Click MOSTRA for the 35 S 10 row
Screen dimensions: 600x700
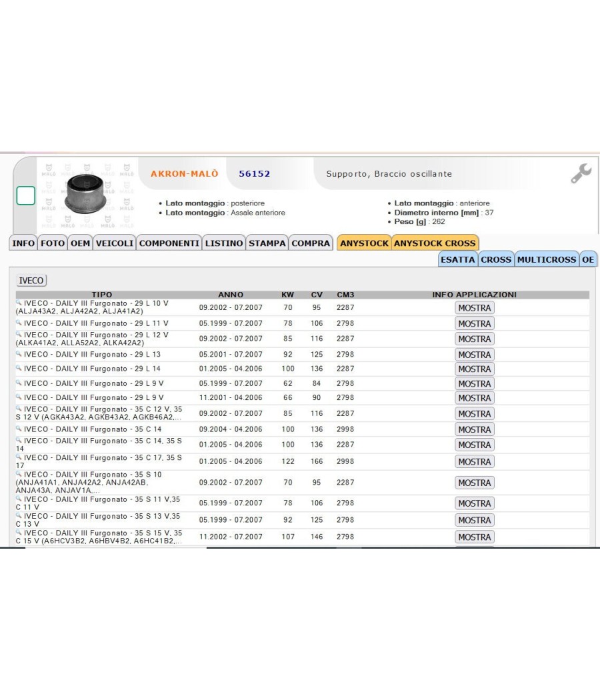point(475,483)
